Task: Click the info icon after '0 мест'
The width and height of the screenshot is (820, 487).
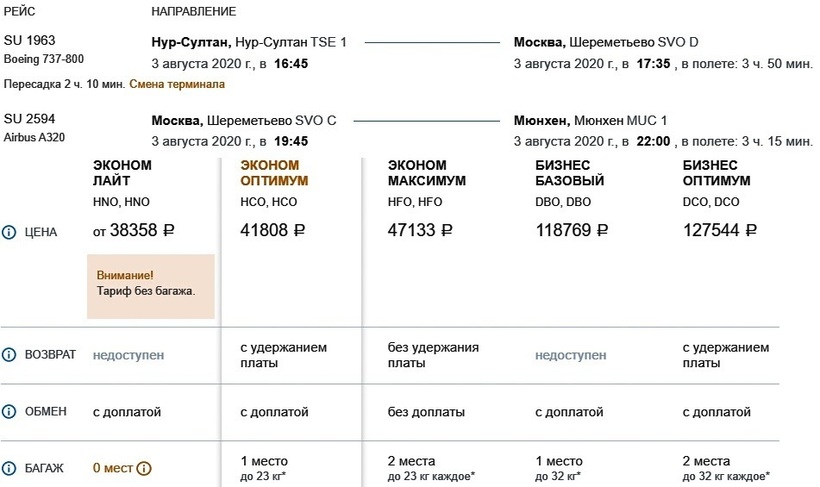Action: (144, 467)
